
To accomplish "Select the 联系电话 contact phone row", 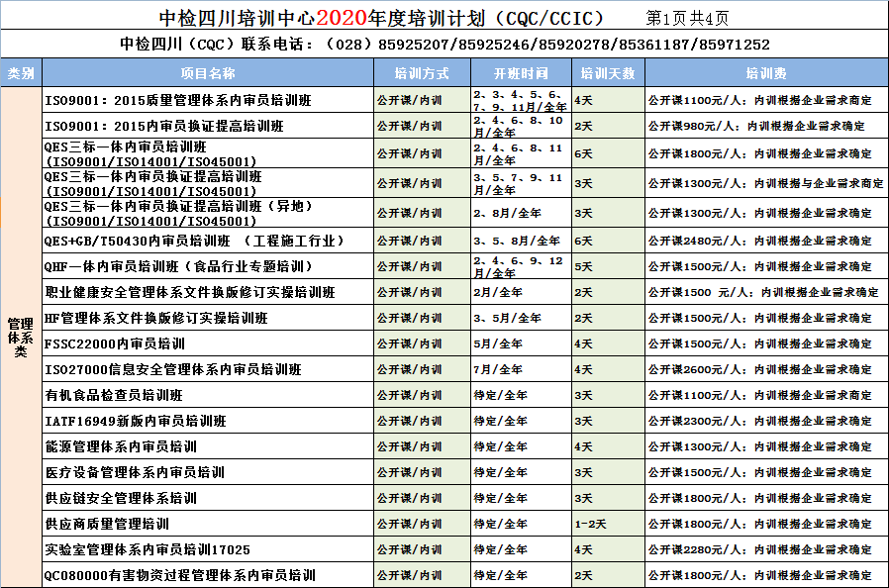I will tap(444, 45).
